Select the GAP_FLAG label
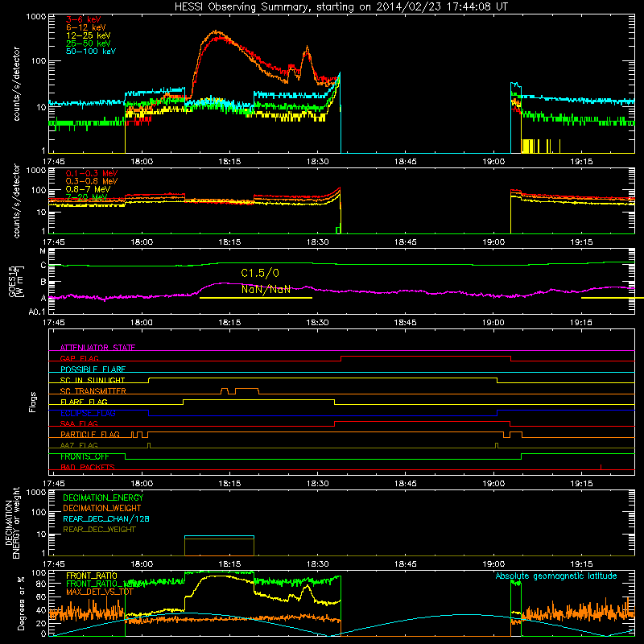The height and width of the screenshot is (644, 644). tap(79, 358)
